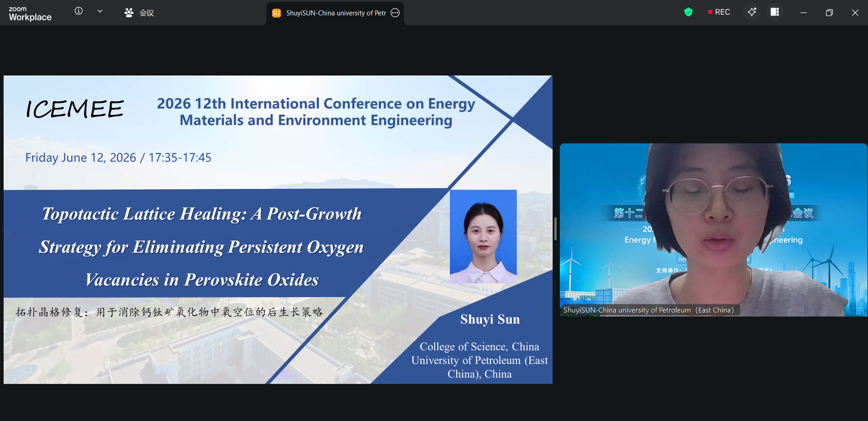Open the three-dot options on the ShuyiSUN tab
The height and width of the screenshot is (421, 868).
coord(395,13)
